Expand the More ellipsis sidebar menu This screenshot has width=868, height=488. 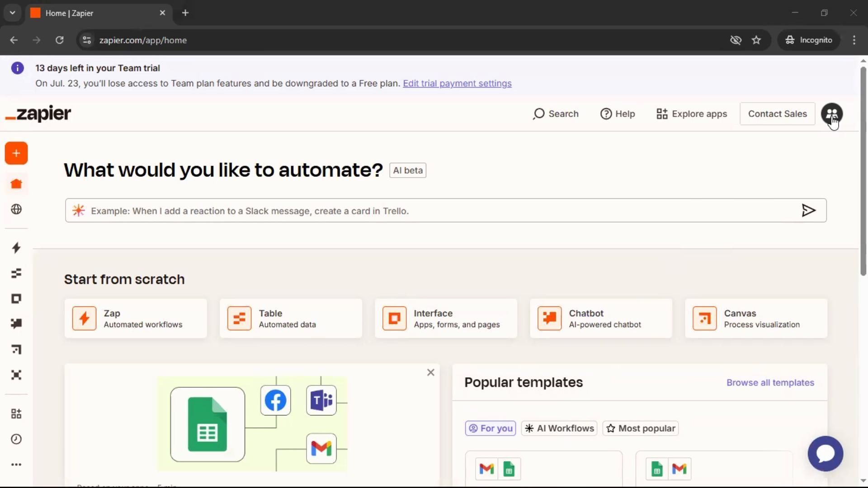click(x=16, y=465)
